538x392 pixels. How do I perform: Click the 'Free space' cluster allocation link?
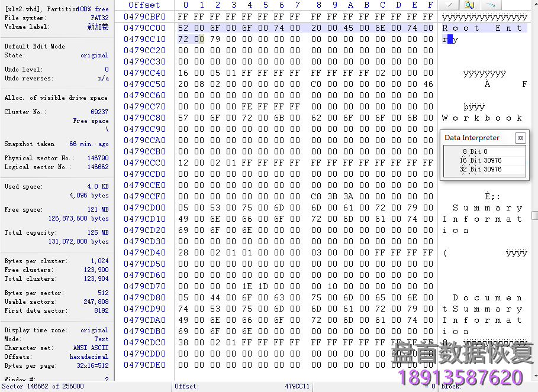[91, 121]
